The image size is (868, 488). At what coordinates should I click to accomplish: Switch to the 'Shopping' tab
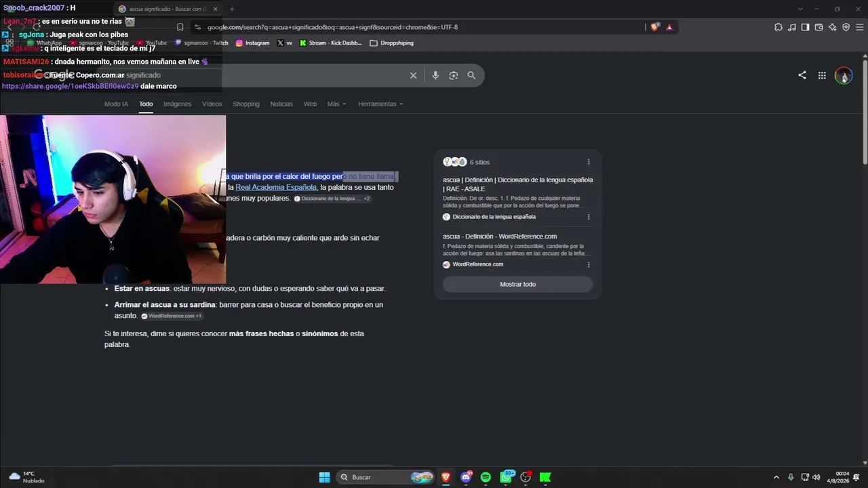pyautogui.click(x=246, y=104)
